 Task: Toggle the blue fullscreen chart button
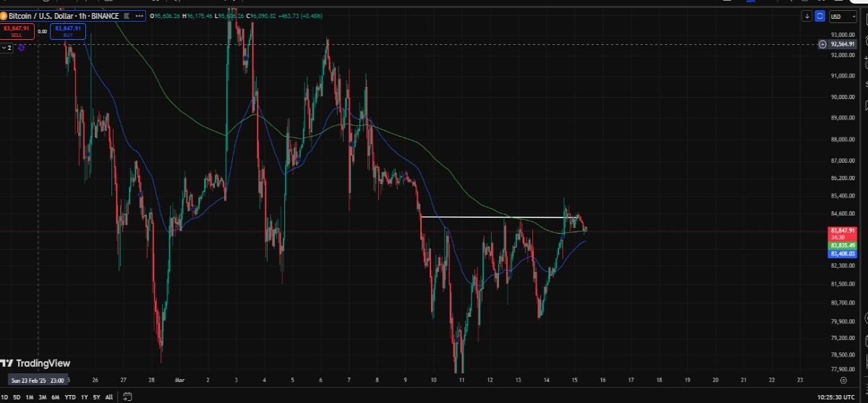tap(820, 16)
